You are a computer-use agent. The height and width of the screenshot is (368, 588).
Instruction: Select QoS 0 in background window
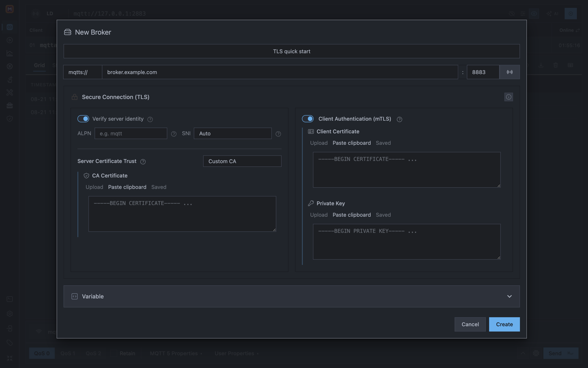click(x=42, y=353)
